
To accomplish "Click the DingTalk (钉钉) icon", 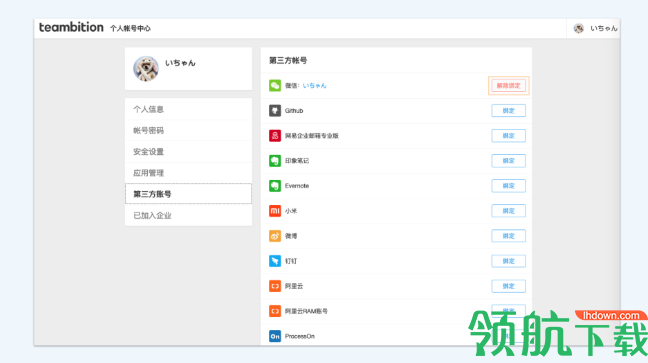I will pos(275,261).
